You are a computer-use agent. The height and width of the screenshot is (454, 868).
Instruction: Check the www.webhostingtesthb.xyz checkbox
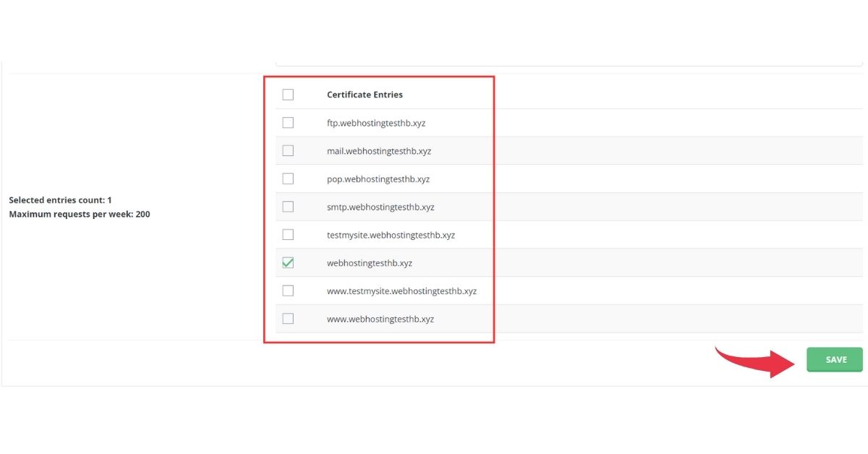point(288,318)
